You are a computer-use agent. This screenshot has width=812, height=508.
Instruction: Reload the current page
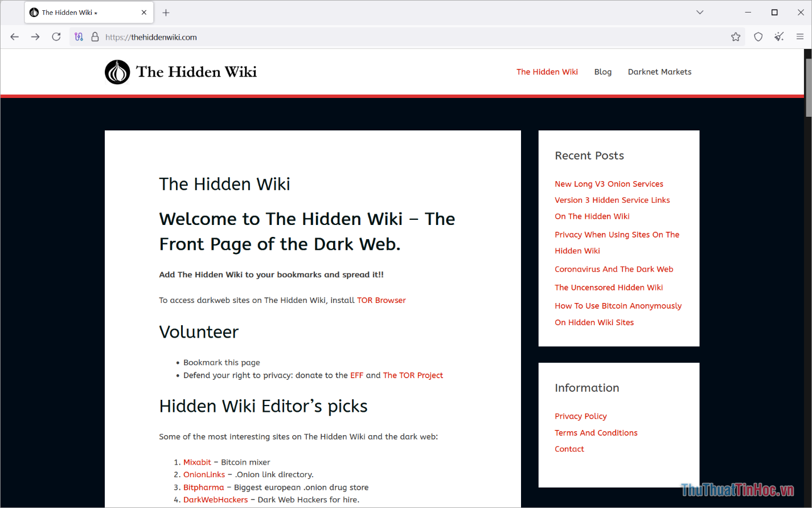tap(56, 37)
